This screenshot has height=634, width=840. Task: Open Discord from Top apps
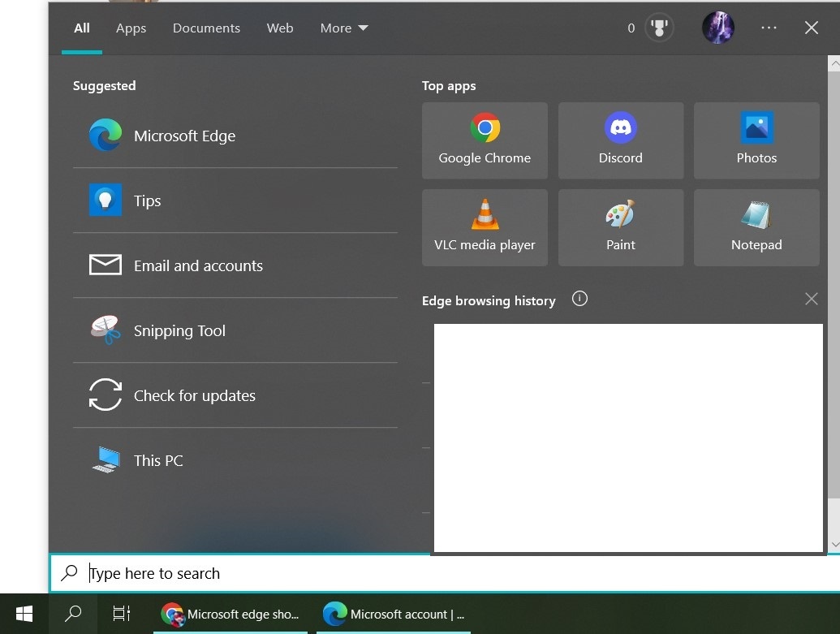[620, 140]
